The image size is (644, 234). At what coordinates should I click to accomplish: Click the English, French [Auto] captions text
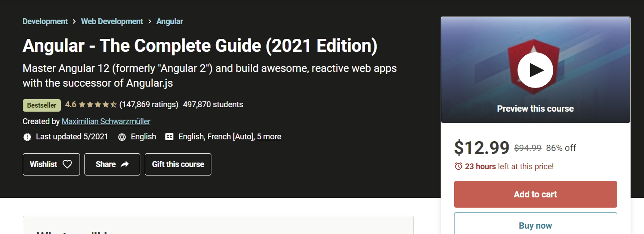click(x=216, y=137)
